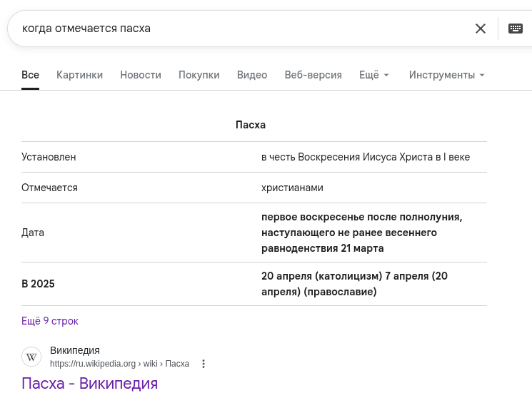Viewport: 532px width, 408px height.
Task: Open the on-screen keyboard input tool
Action: 515,29
